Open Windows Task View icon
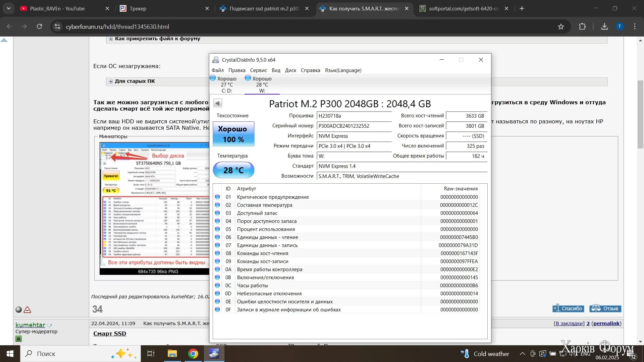This screenshot has height=362, width=644. tap(151, 354)
